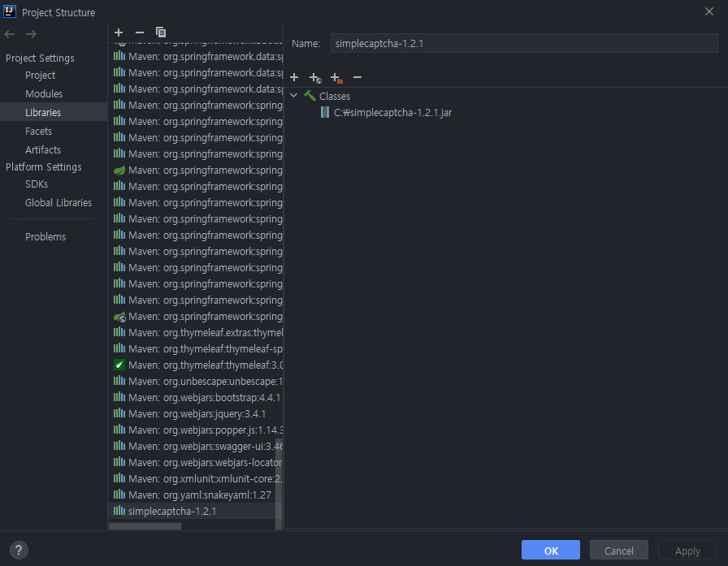Select Maven: org.webjars:jquery:3.4.1 library

click(x=195, y=413)
